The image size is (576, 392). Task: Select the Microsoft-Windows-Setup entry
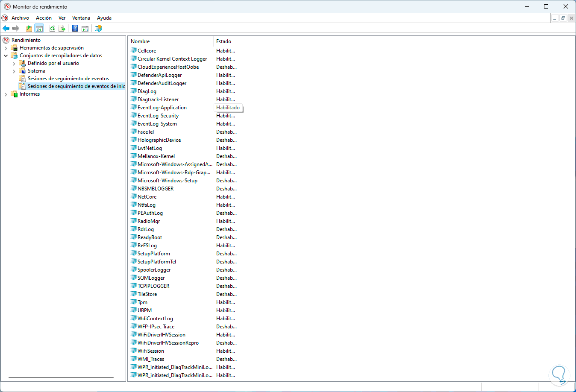(x=168, y=181)
